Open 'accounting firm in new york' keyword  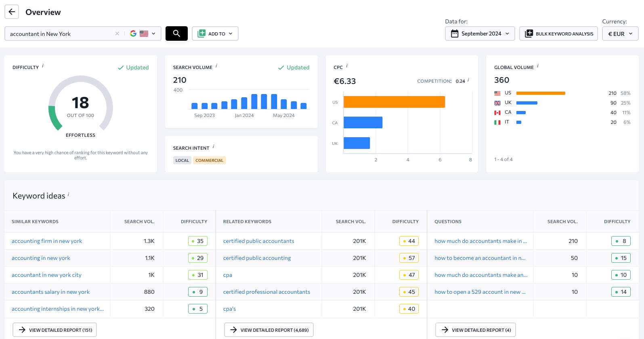click(x=47, y=241)
